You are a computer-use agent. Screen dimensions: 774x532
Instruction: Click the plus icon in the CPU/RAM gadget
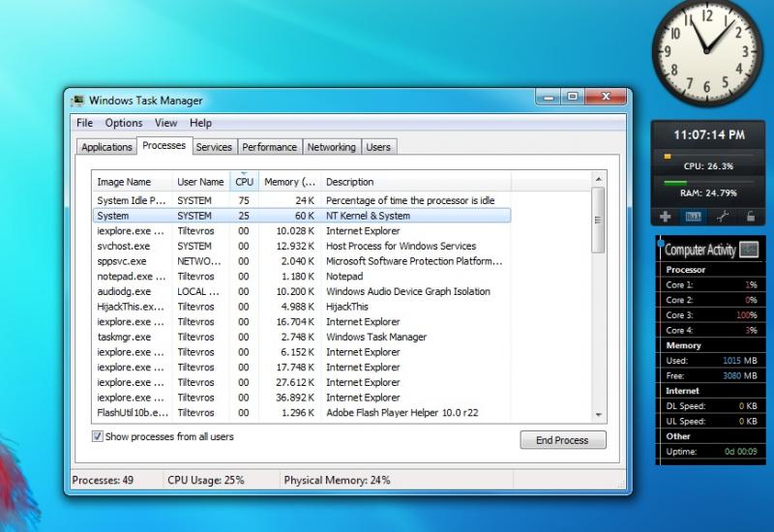[665, 216]
